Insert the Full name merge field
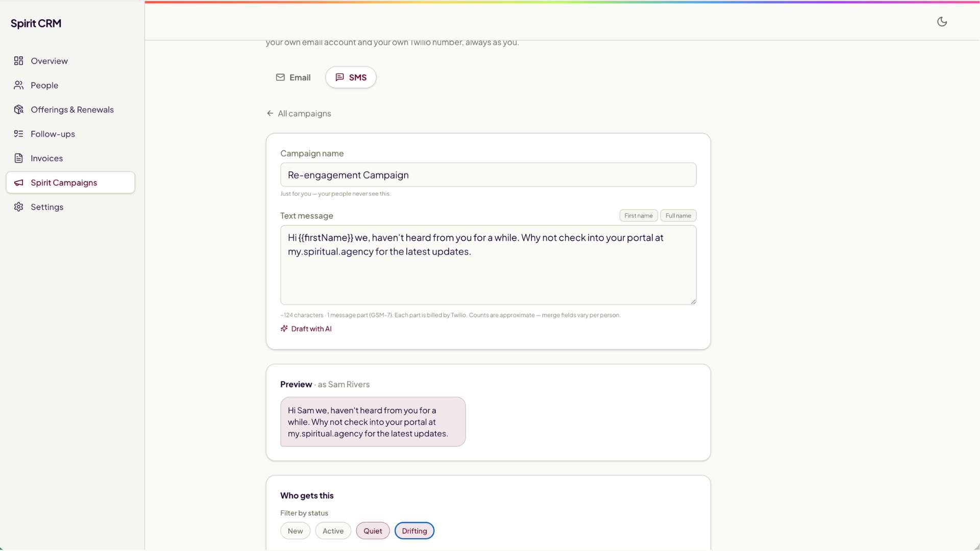Screen dimensions: 980x551 [x=678, y=216]
